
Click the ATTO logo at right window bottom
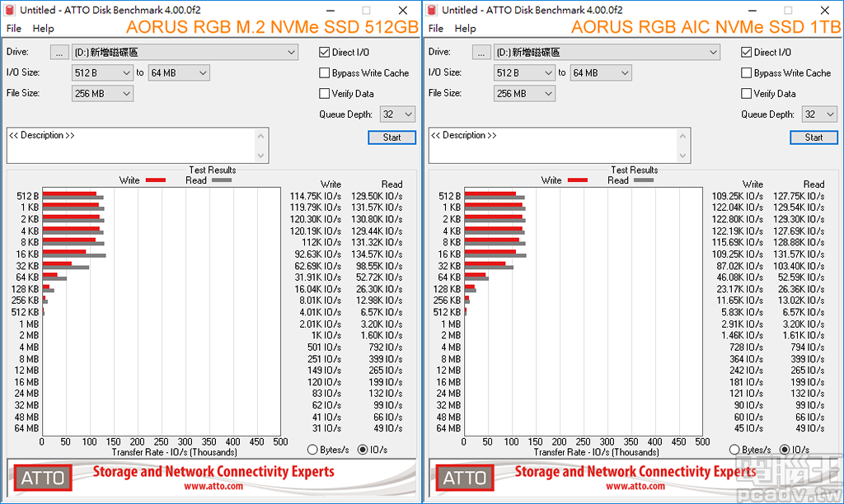464,478
